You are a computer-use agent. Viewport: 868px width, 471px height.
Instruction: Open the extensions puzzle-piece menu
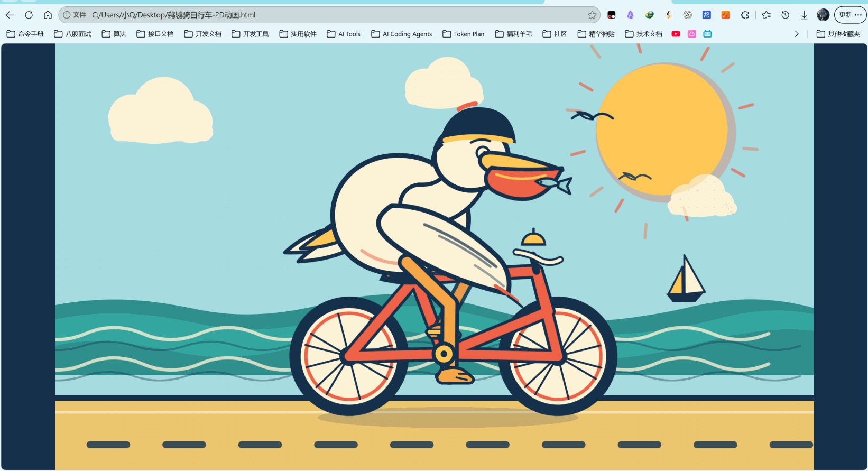coord(745,15)
